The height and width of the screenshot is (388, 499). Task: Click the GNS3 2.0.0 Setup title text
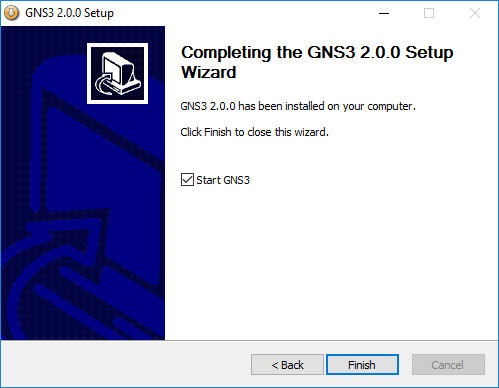(69, 13)
